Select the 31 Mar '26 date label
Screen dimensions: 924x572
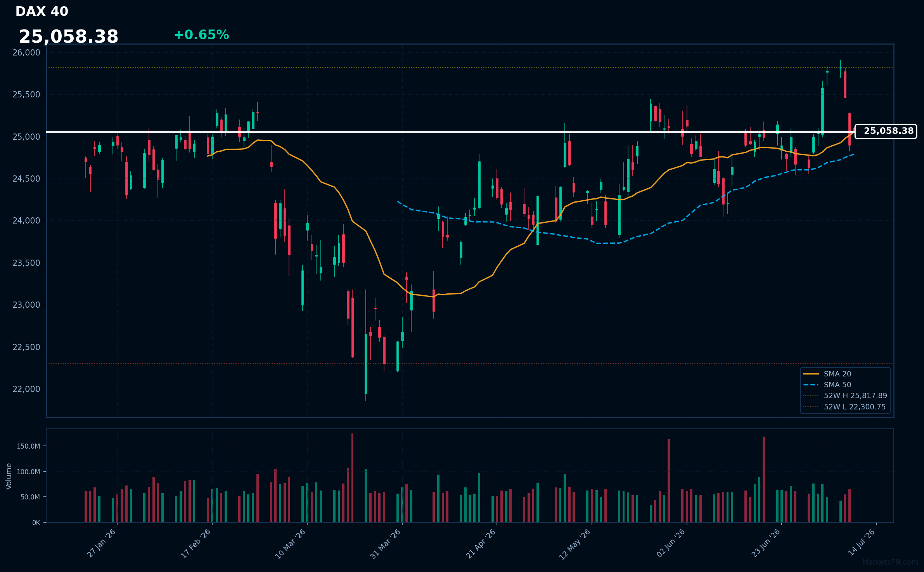[x=386, y=543]
